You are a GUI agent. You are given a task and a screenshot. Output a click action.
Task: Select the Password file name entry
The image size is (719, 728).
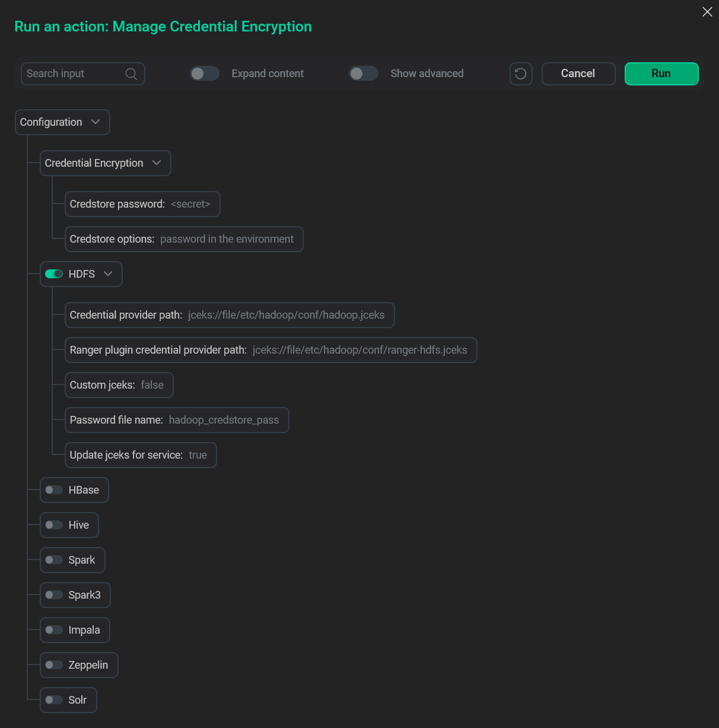click(176, 420)
